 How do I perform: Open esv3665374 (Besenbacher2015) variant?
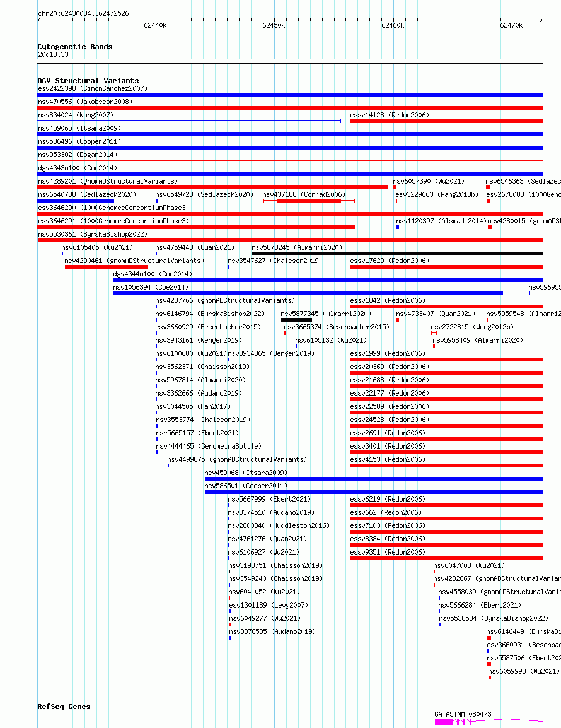pyautogui.click(x=337, y=327)
